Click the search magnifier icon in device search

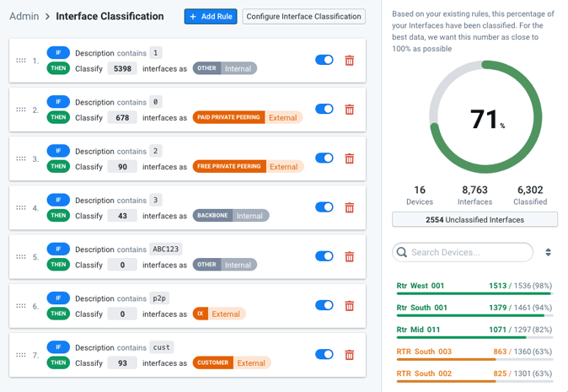(402, 252)
